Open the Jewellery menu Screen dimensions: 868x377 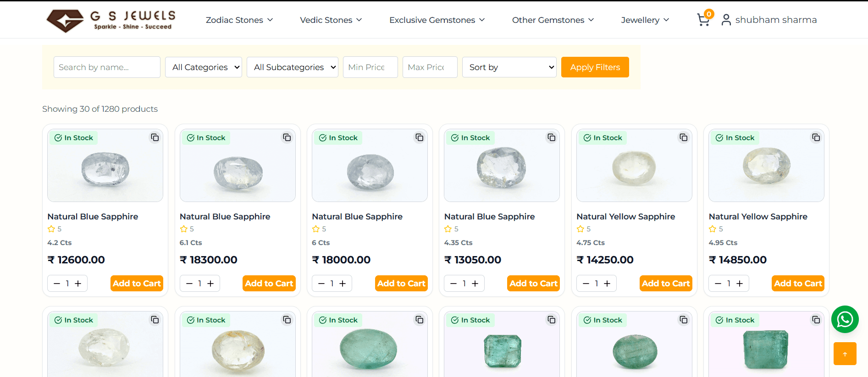click(645, 20)
